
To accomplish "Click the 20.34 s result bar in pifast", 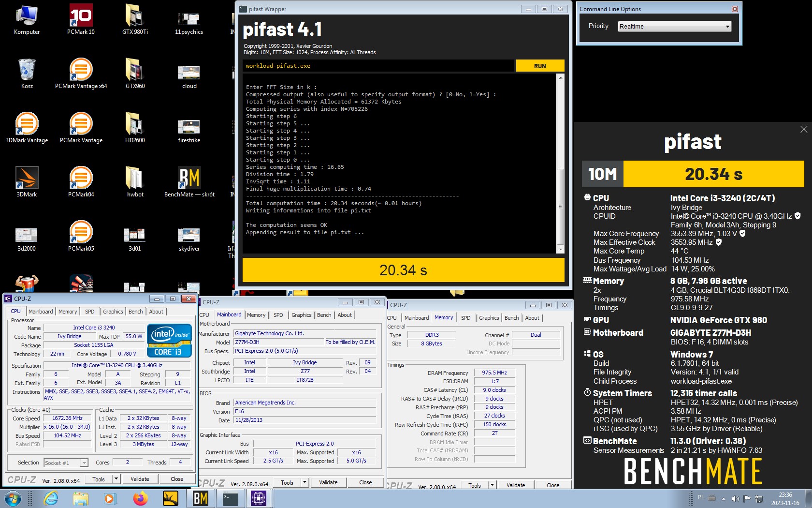I will [403, 270].
